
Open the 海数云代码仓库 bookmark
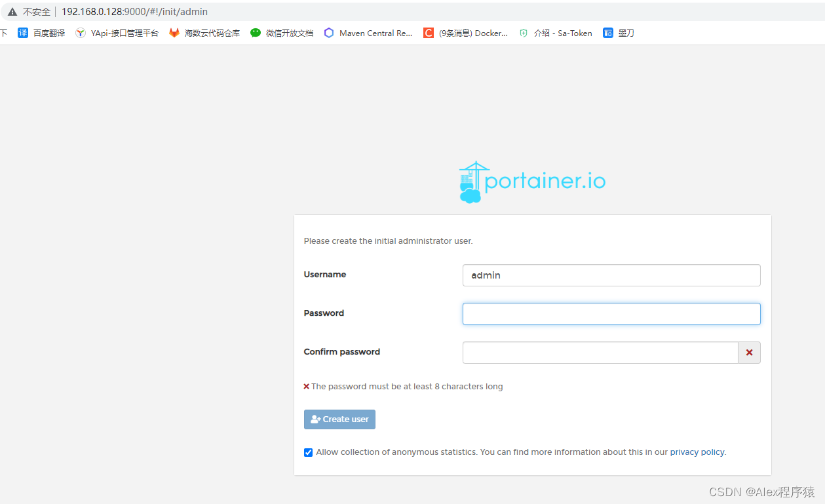[x=204, y=33]
